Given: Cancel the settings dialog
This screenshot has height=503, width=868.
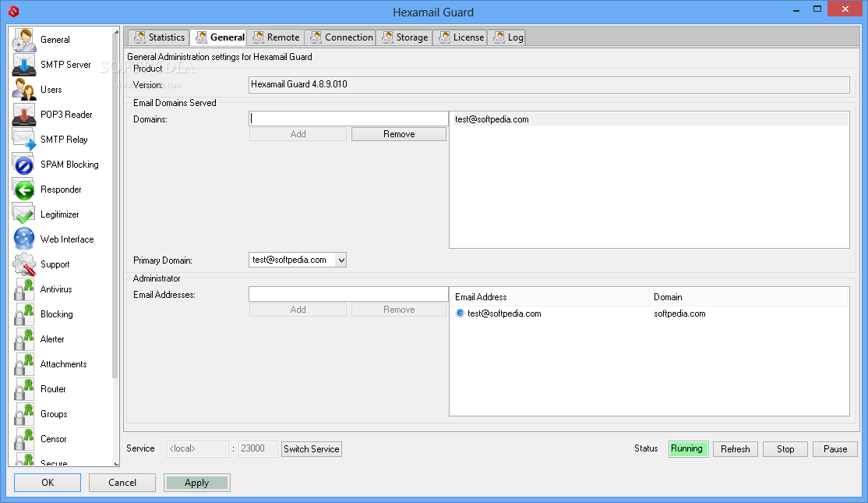Looking at the screenshot, I should click(x=122, y=483).
